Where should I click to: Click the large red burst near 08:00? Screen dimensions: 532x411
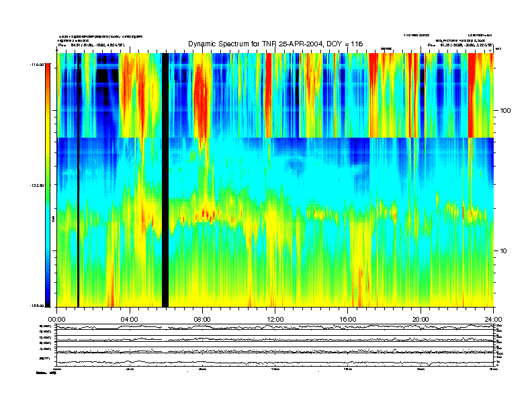tap(202, 100)
